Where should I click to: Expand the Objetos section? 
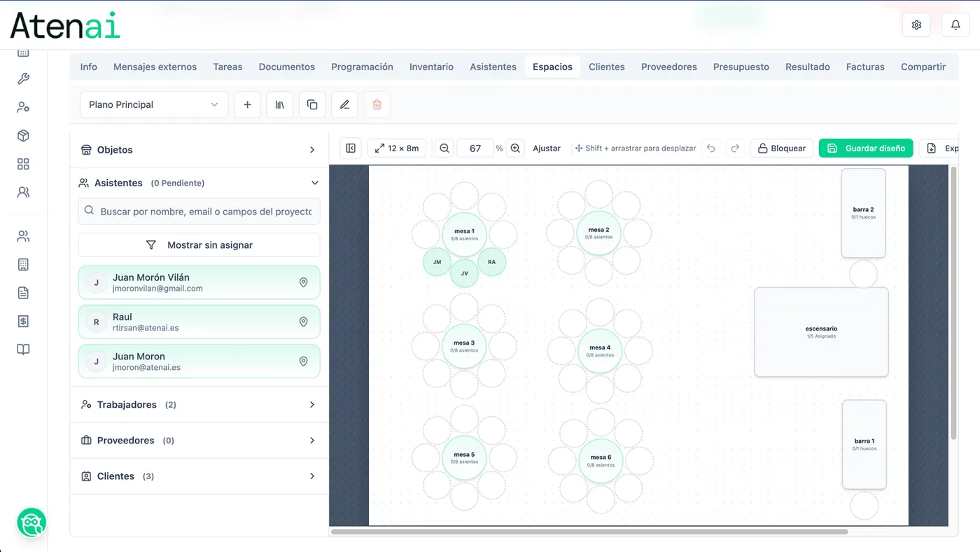click(199, 150)
